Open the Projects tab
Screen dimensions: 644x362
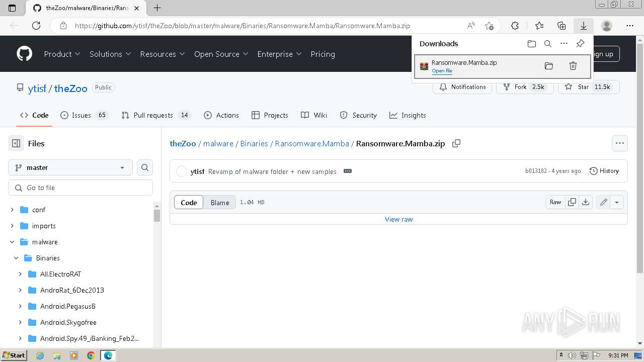(270, 115)
